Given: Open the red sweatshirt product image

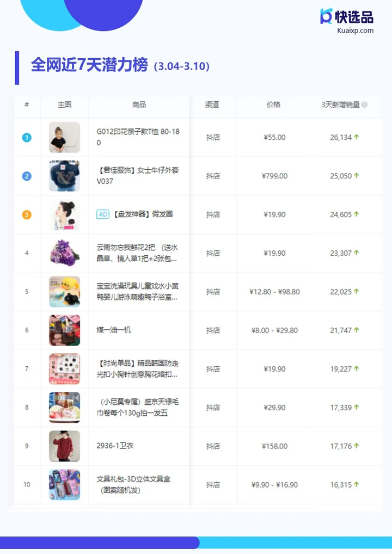Looking at the screenshot, I should (x=64, y=446).
